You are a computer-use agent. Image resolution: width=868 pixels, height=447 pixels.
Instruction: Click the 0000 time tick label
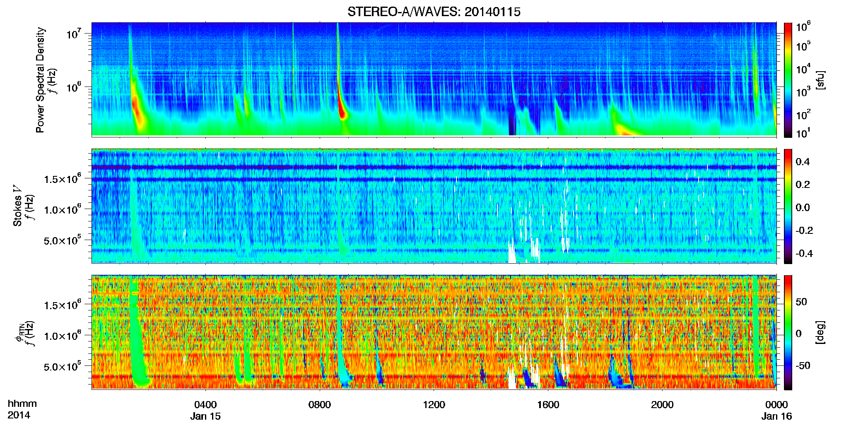tap(776, 404)
